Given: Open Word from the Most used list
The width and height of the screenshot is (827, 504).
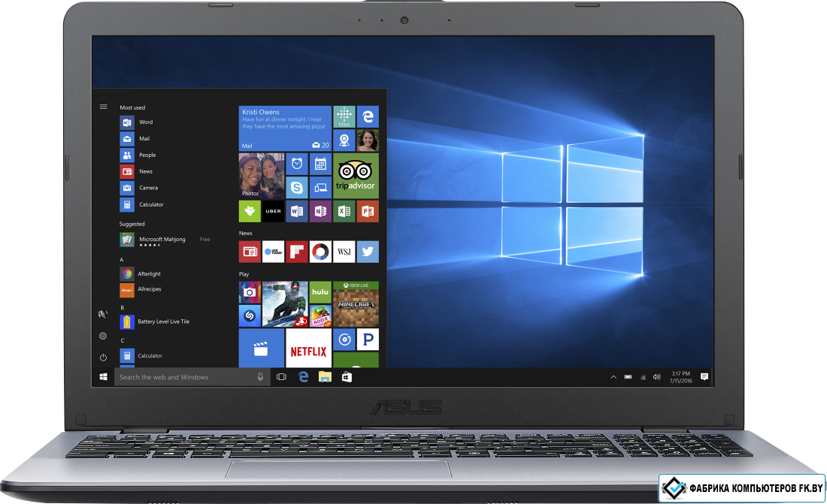Looking at the screenshot, I should pos(137,122).
